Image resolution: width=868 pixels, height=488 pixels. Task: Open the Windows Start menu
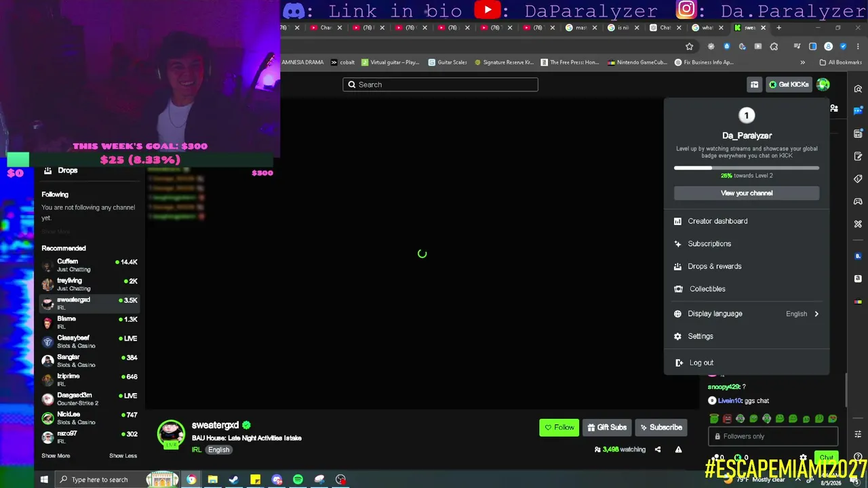44,480
